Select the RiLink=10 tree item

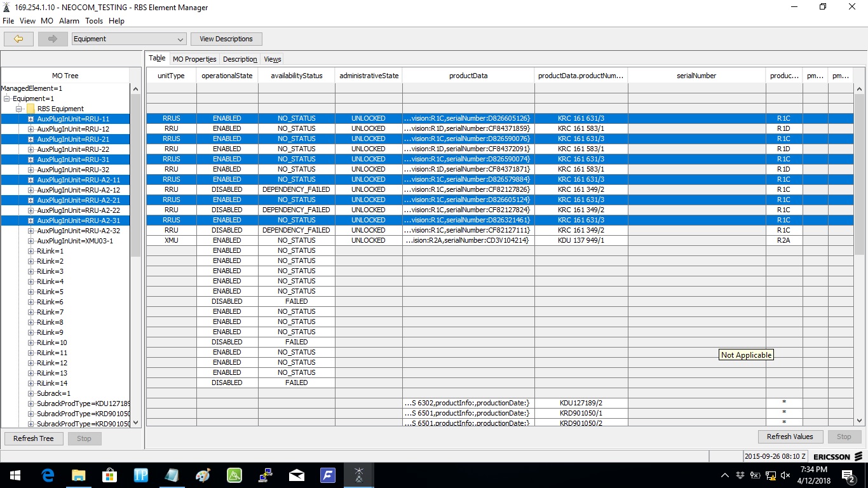click(52, 342)
